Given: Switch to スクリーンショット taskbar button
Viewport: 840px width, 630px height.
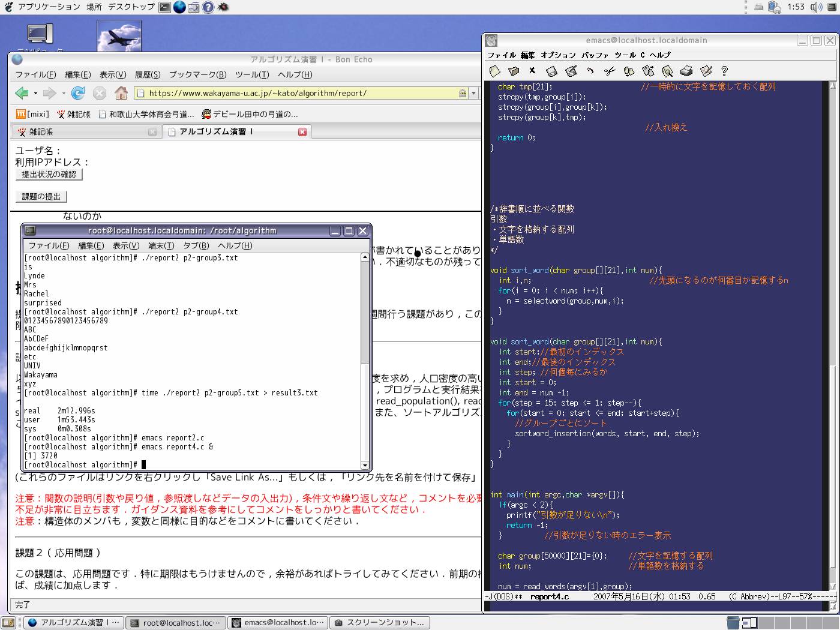Looking at the screenshot, I should pyautogui.click(x=380, y=623).
